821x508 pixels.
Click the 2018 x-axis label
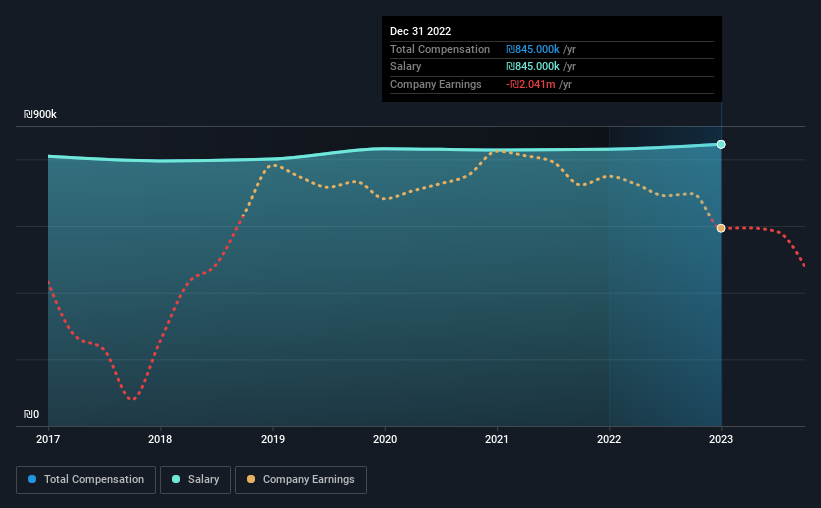(160, 439)
